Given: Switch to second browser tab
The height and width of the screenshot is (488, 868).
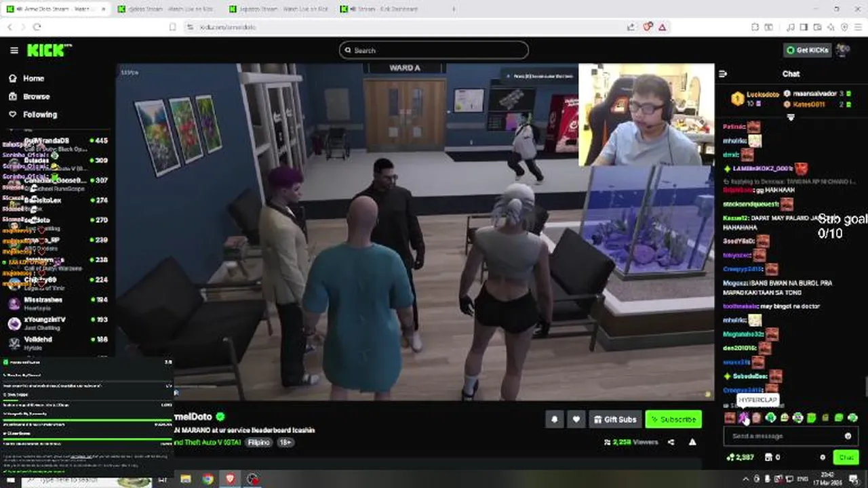Looking at the screenshot, I should coord(167,9).
